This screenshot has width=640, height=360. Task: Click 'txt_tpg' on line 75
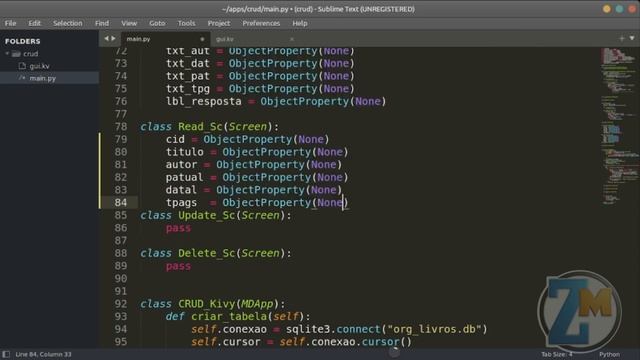[x=188, y=89]
